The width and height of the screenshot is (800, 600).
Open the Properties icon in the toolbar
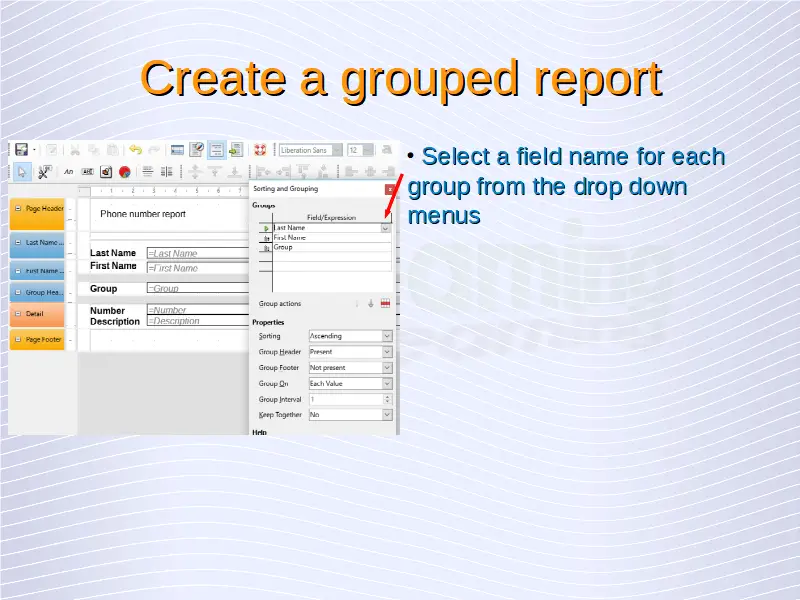[196, 150]
